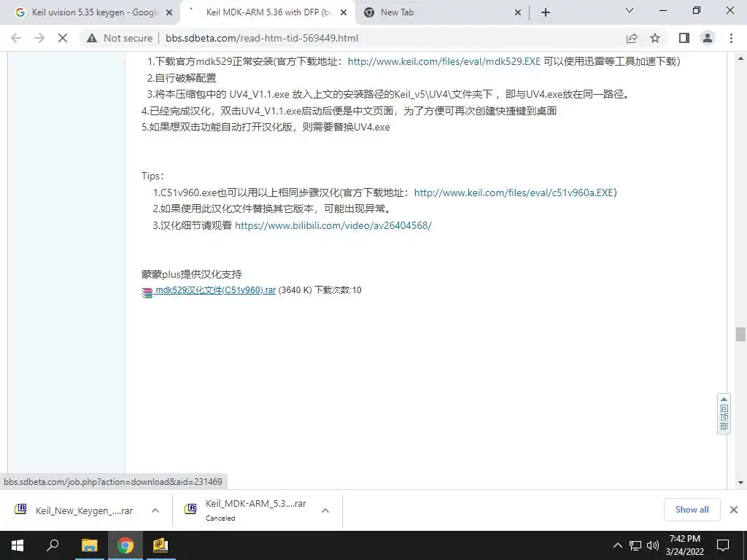Close the Keil MDK-ARM 5.36 tab
This screenshot has width=747, height=560.
pyautogui.click(x=344, y=13)
